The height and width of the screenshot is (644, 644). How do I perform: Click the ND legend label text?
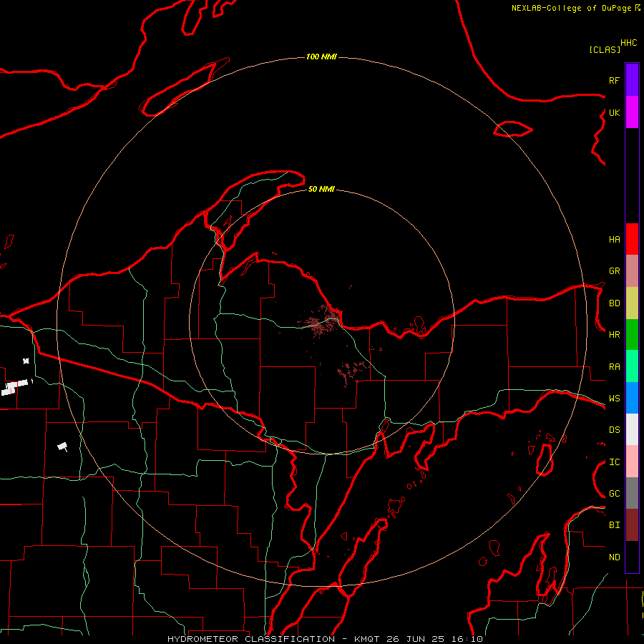pos(614,557)
